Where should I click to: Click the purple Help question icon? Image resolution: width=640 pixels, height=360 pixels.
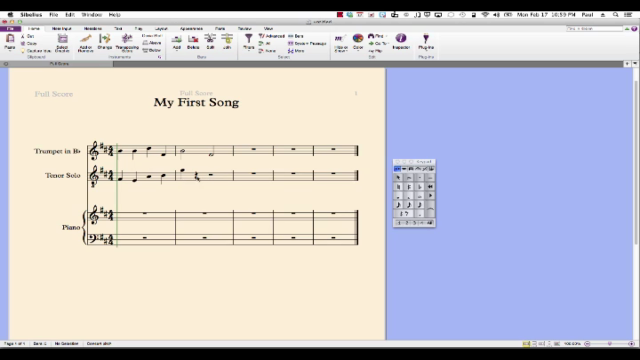tap(634, 29)
